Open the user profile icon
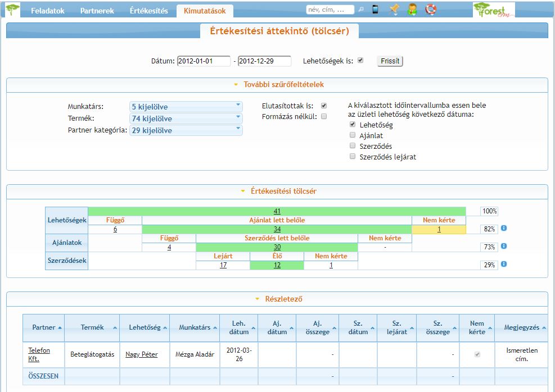Image resolution: width=555 pixels, height=392 pixels. (412, 10)
